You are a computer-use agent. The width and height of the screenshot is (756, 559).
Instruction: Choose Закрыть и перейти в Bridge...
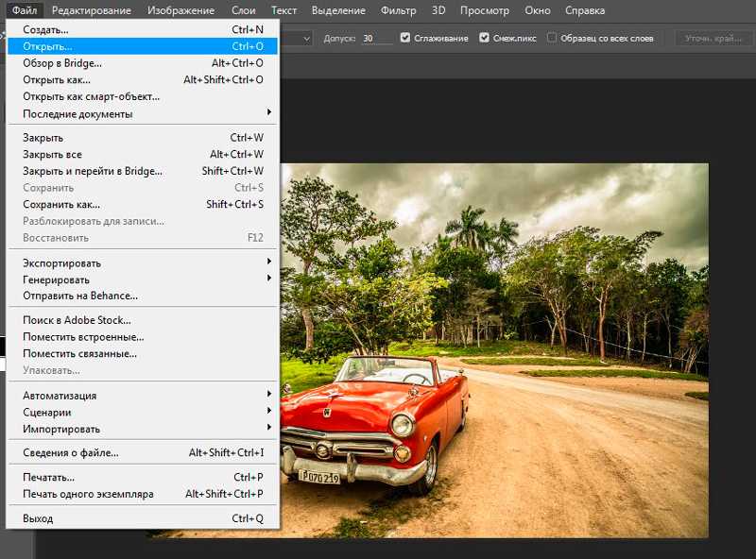tap(143, 171)
